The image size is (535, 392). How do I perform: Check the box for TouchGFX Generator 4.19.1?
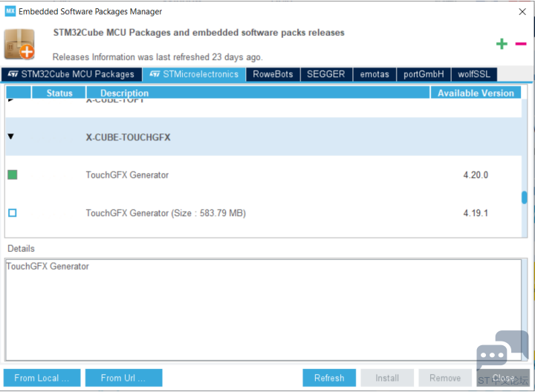(13, 213)
